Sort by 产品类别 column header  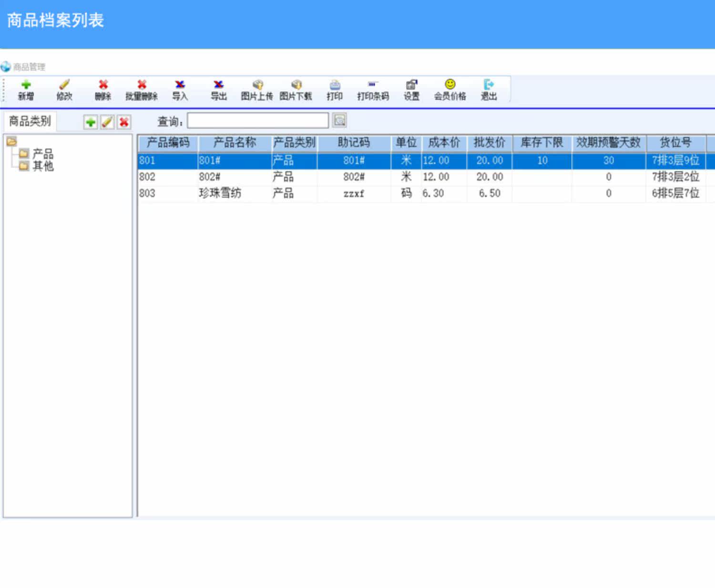(294, 143)
